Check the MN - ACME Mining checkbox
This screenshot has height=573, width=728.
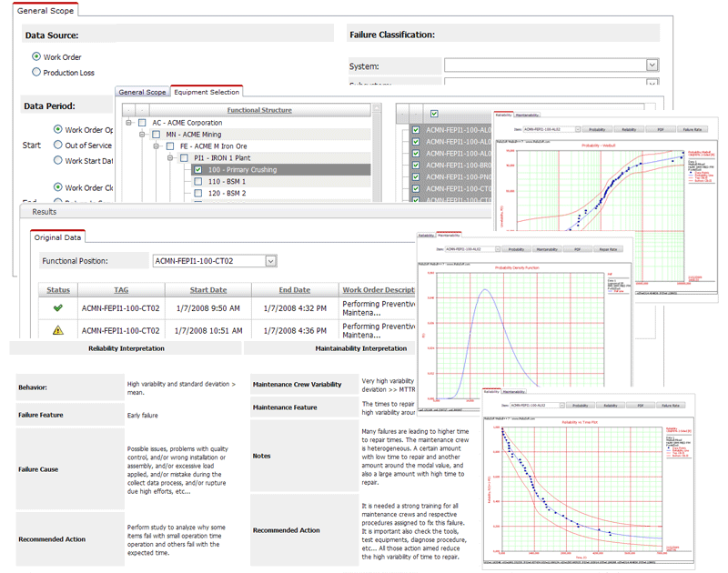tap(156, 135)
